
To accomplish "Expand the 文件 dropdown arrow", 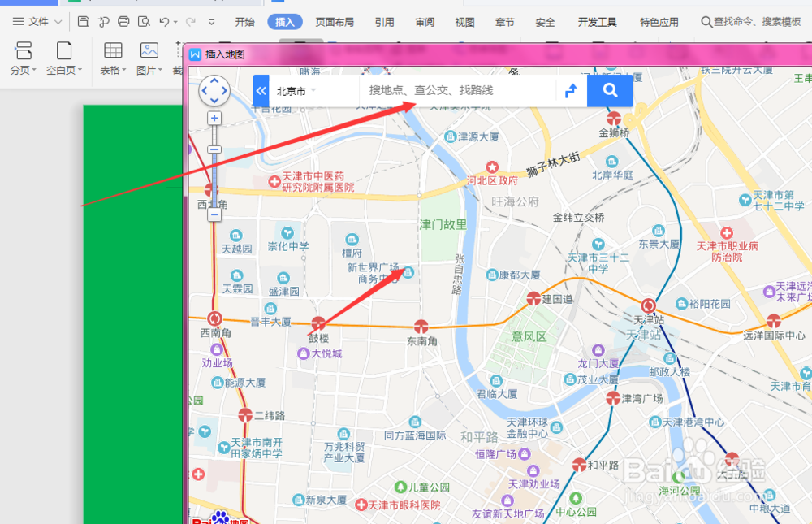I will click(x=58, y=22).
